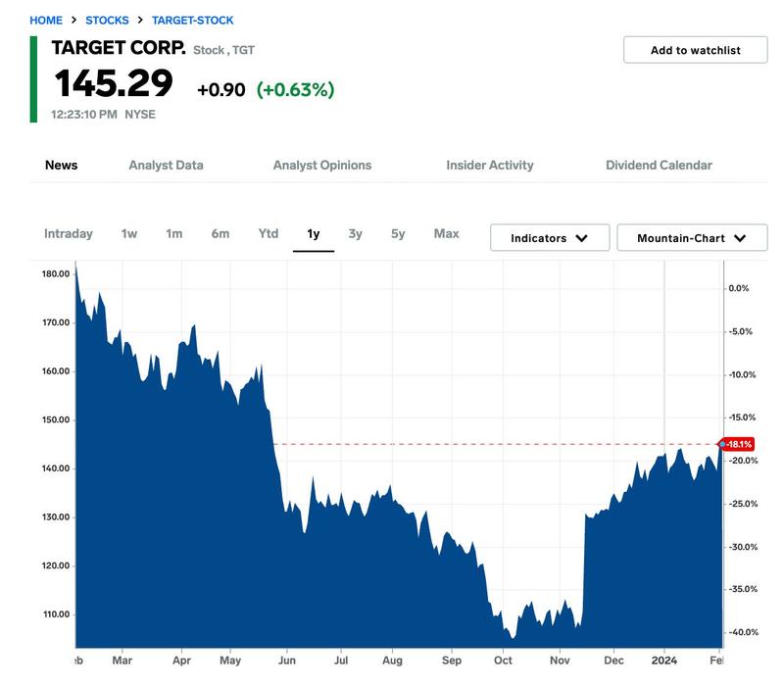This screenshot has width=784, height=687.
Task: Click the red -18.1% price marker
Action: coord(736,444)
